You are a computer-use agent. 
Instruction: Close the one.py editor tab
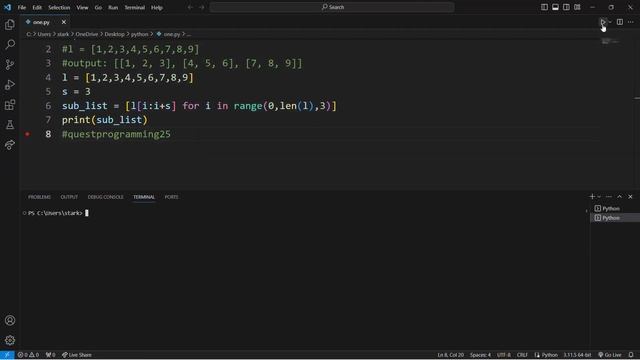click(x=64, y=22)
